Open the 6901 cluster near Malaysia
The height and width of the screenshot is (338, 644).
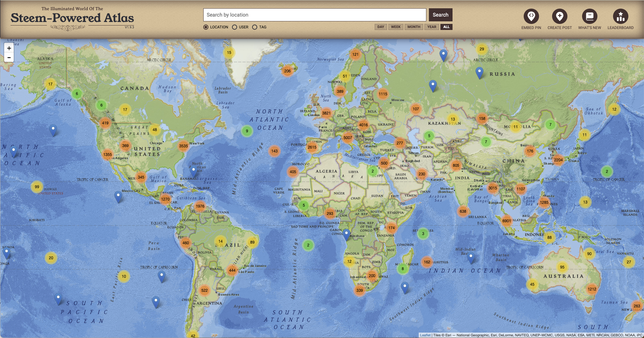coord(507,221)
